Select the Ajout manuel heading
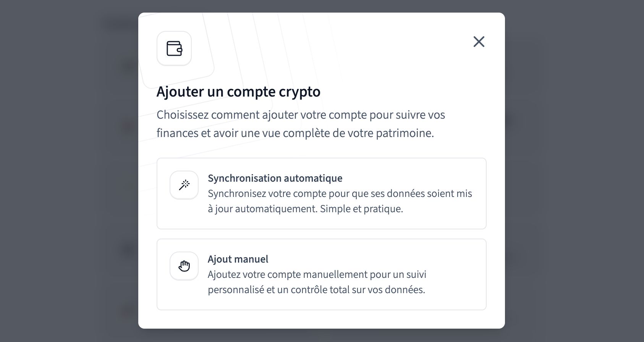This screenshot has width=644, height=342. (238, 259)
